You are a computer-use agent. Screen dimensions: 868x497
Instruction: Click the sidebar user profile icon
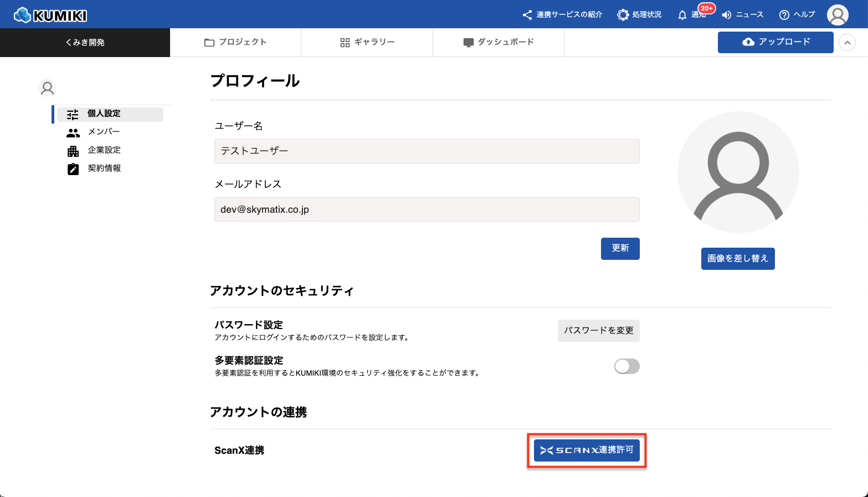tap(48, 88)
